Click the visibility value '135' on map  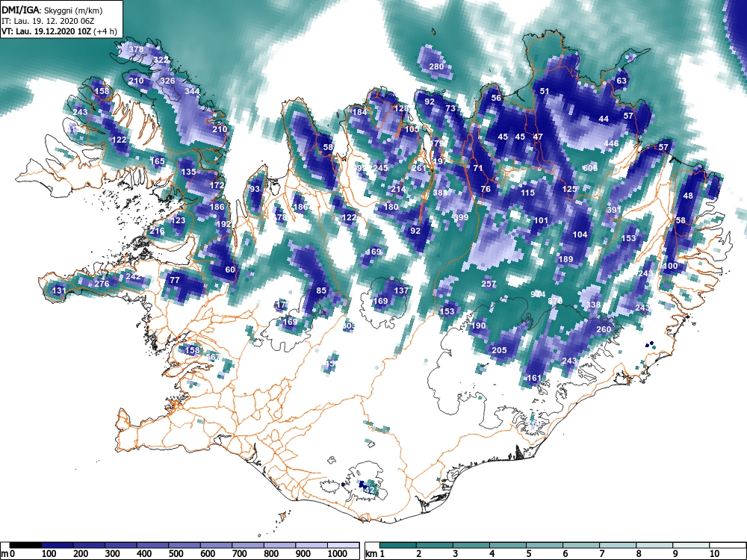click(189, 172)
